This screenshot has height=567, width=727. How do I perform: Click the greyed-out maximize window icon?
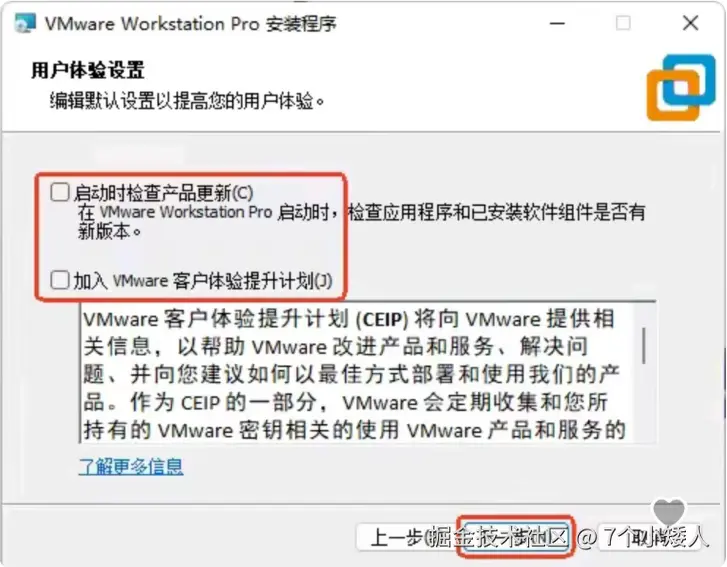[623, 23]
